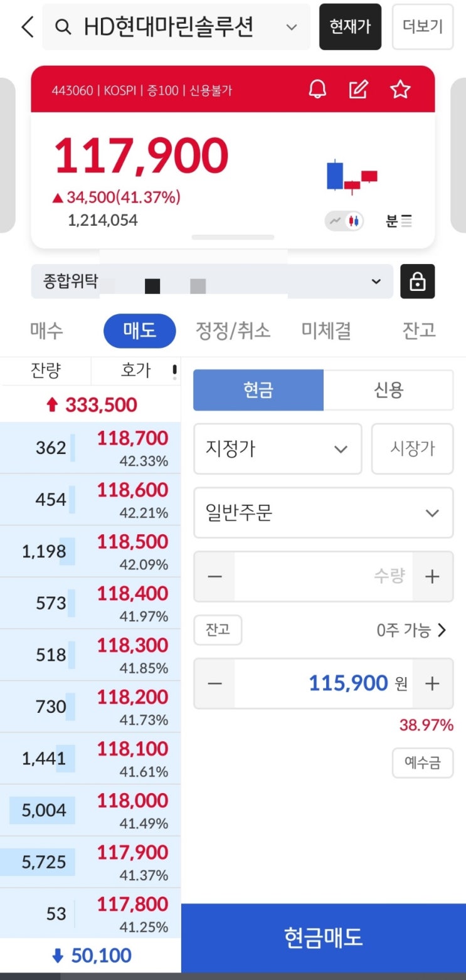
Task: Select the 현금 payment option
Action: (x=258, y=390)
